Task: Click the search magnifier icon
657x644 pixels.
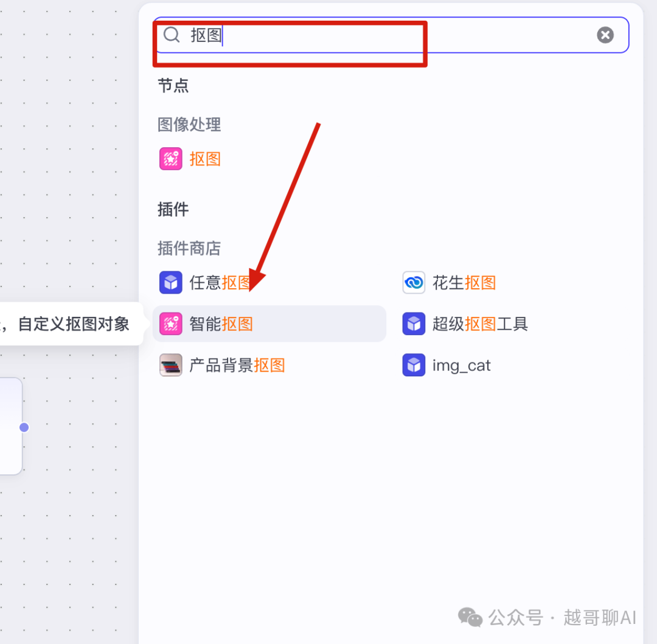Action: coord(172,35)
